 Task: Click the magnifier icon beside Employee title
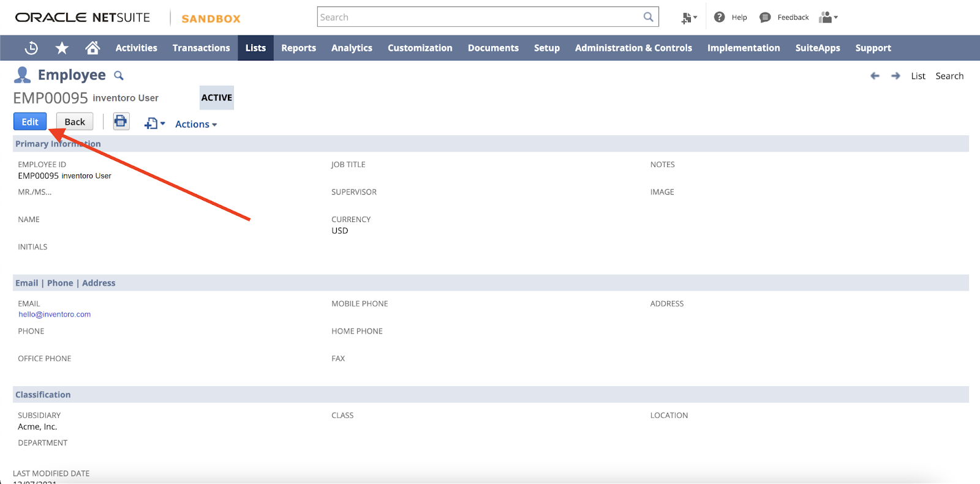[119, 76]
